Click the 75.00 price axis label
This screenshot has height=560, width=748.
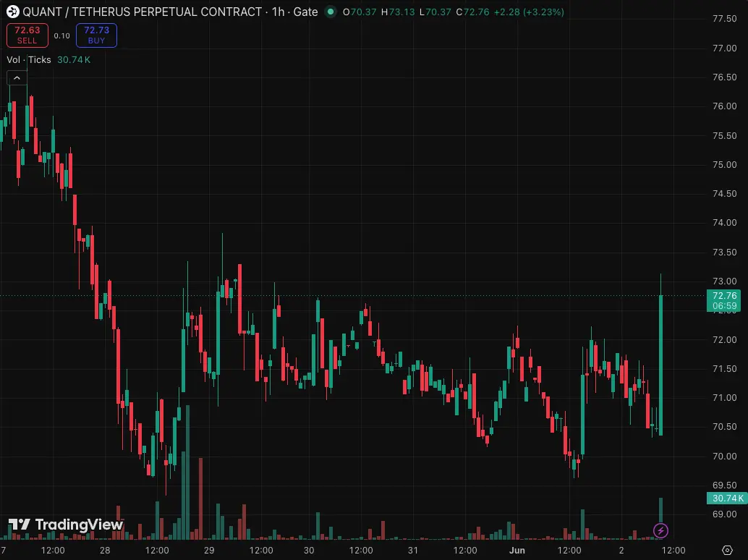pos(725,164)
